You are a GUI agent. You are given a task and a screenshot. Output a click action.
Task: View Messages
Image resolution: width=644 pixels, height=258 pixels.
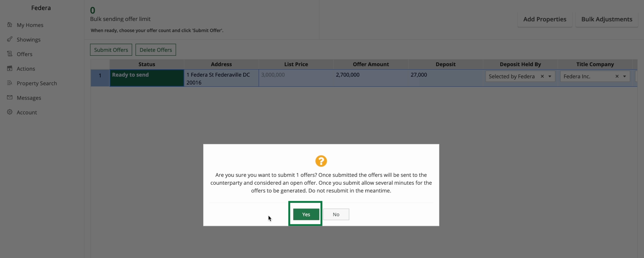29,98
